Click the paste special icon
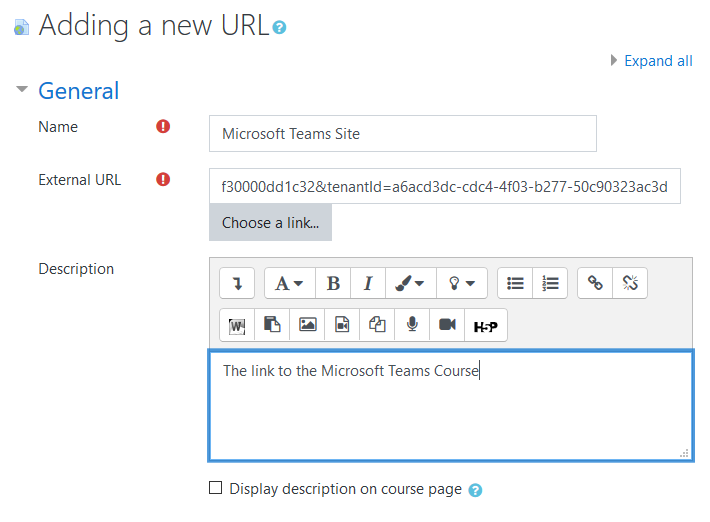This screenshot has height=522, width=710. pos(272,325)
